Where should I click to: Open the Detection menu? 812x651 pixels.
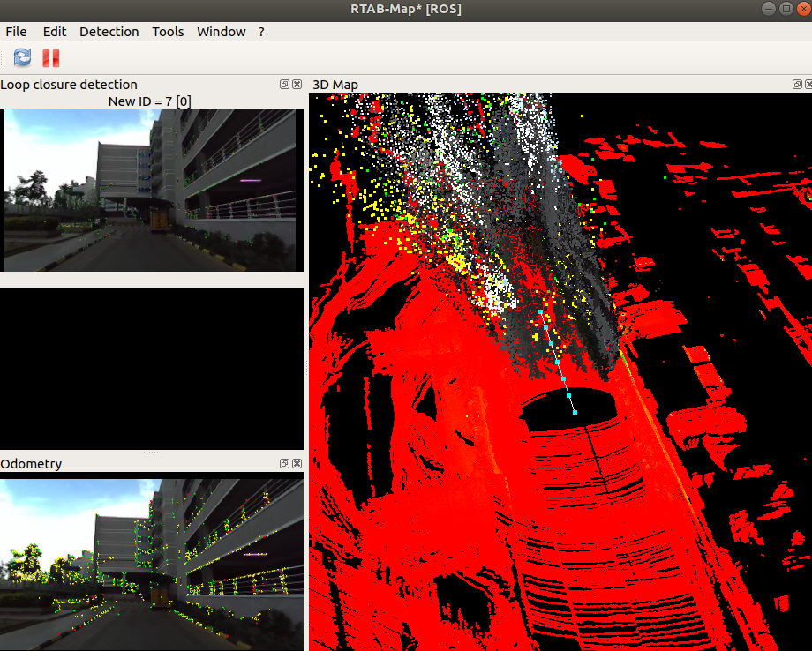pyautogui.click(x=109, y=32)
